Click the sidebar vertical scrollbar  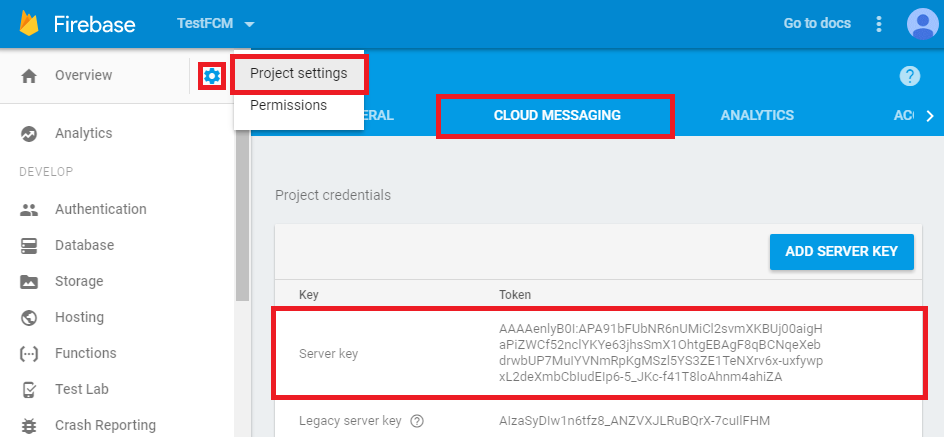point(242,217)
